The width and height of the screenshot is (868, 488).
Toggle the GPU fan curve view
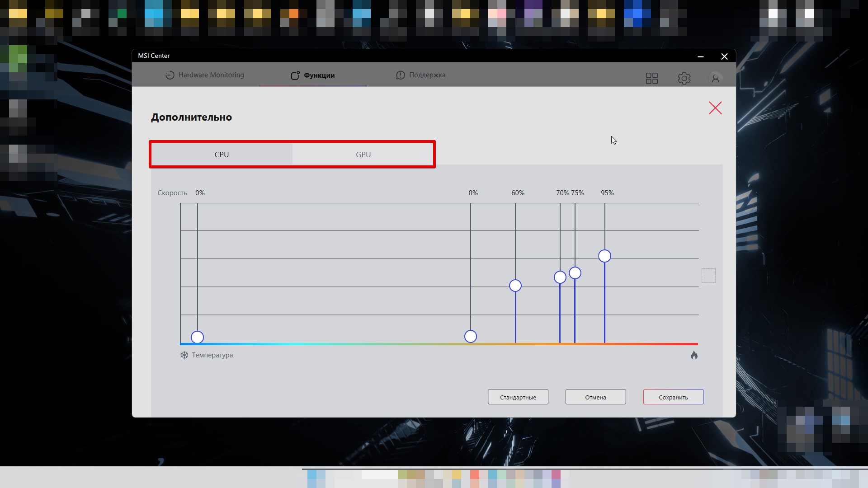(x=363, y=155)
